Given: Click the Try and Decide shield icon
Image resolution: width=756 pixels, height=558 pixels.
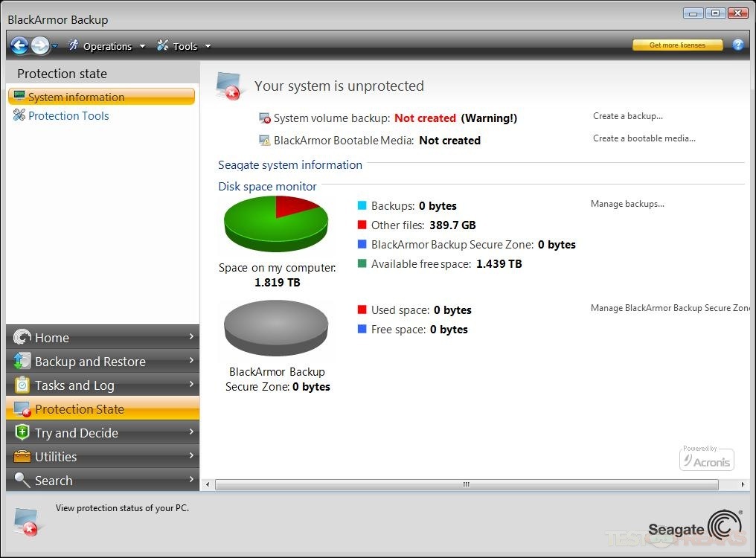Looking at the screenshot, I should click(x=22, y=432).
